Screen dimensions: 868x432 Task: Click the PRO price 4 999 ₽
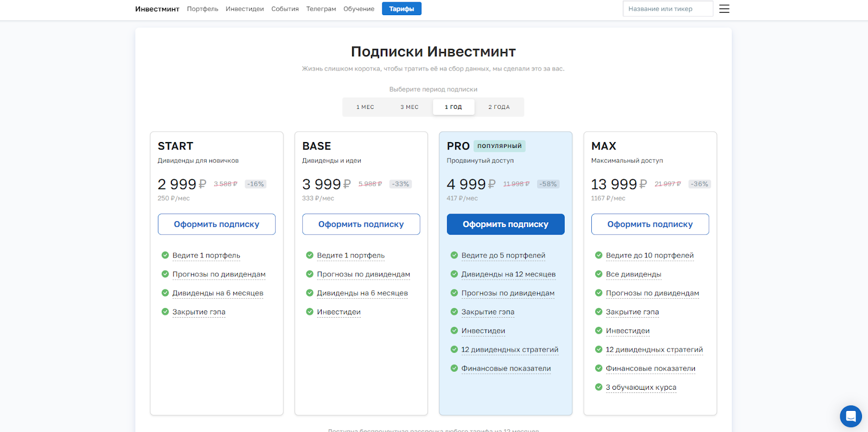[471, 184]
